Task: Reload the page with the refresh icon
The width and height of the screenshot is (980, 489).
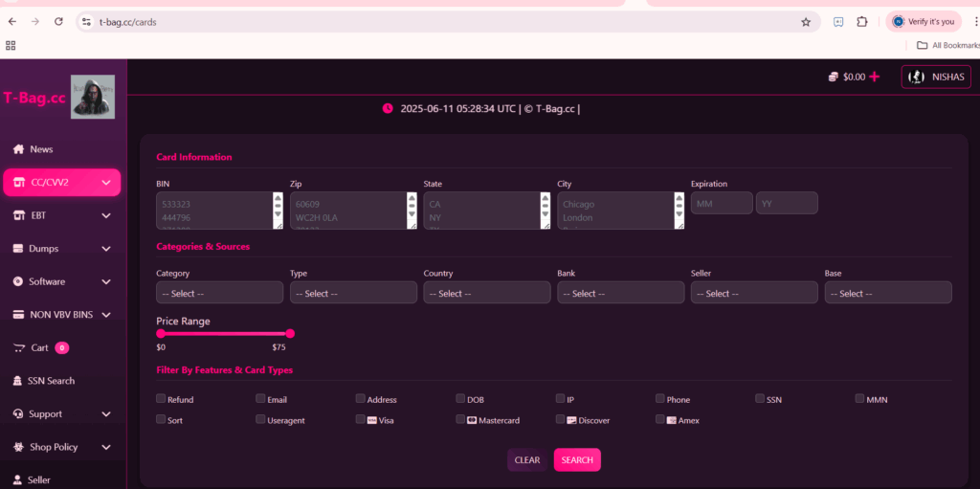Action: click(x=58, y=22)
